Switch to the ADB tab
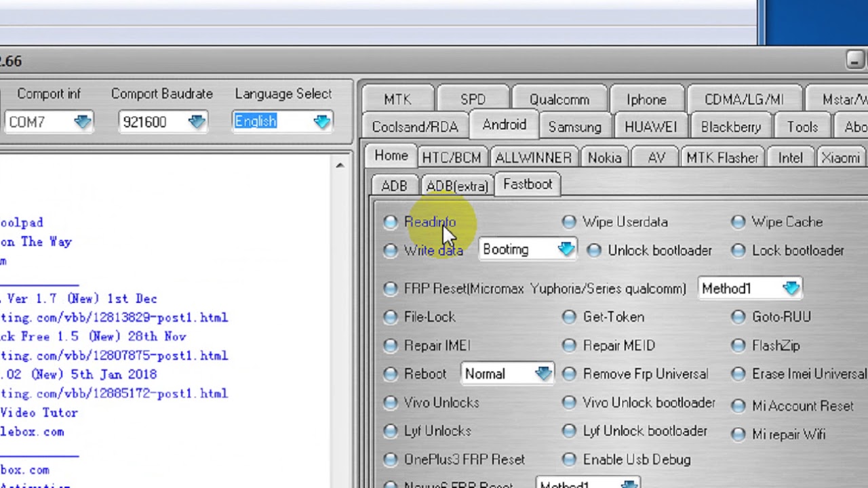The height and width of the screenshot is (488, 868). pos(394,186)
